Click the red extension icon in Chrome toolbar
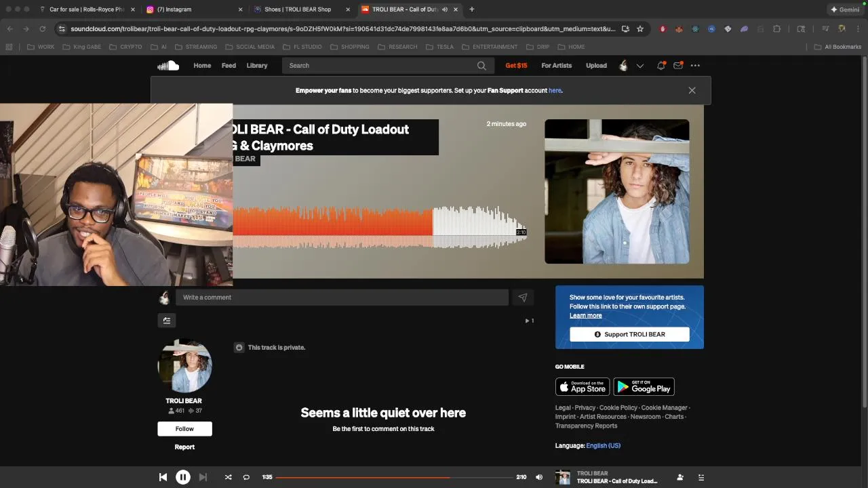The width and height of the screenshot is (868, 488). pos(663,29)
